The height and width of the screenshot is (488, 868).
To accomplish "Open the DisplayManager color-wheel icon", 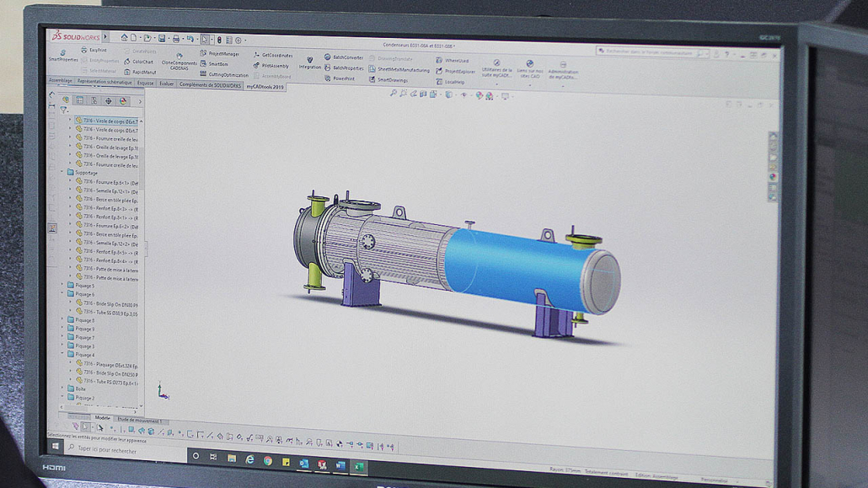I will 123,101.
